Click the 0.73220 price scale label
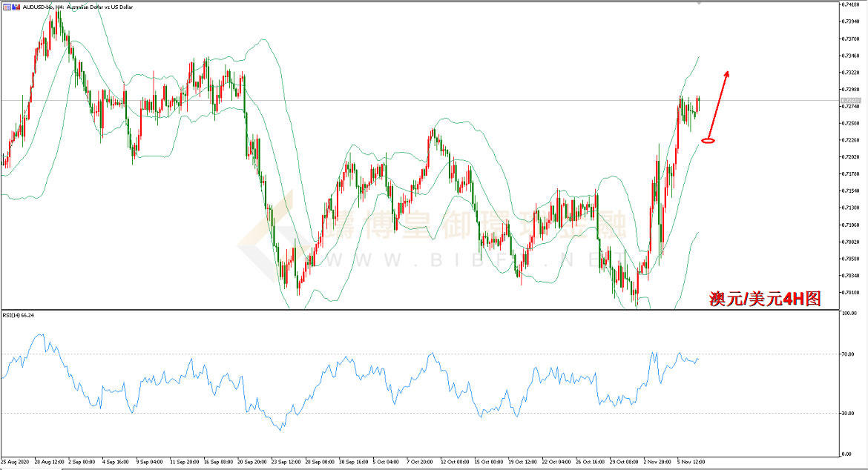The width and height of the screenshot is (868, 470). click(850, 73)
